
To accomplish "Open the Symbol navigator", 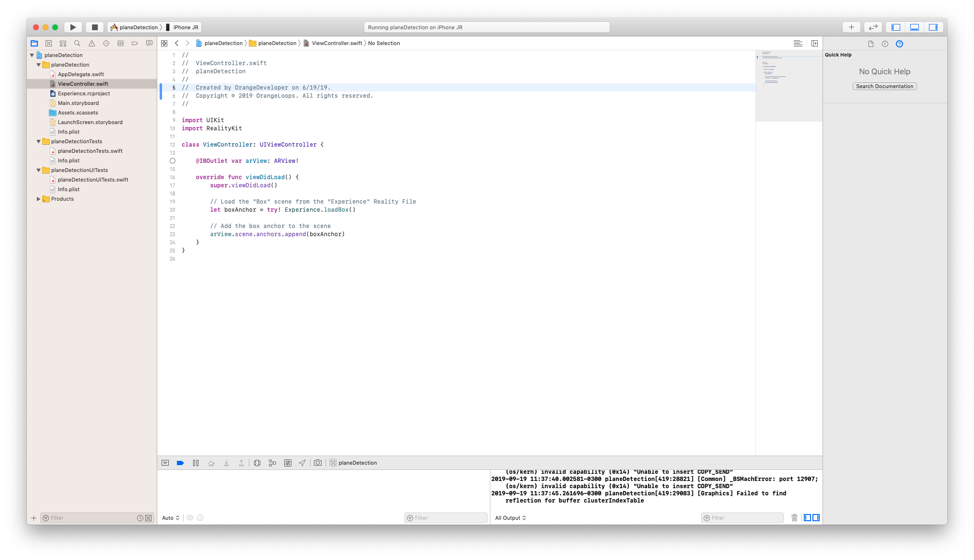I will click(x=63, y=43).
